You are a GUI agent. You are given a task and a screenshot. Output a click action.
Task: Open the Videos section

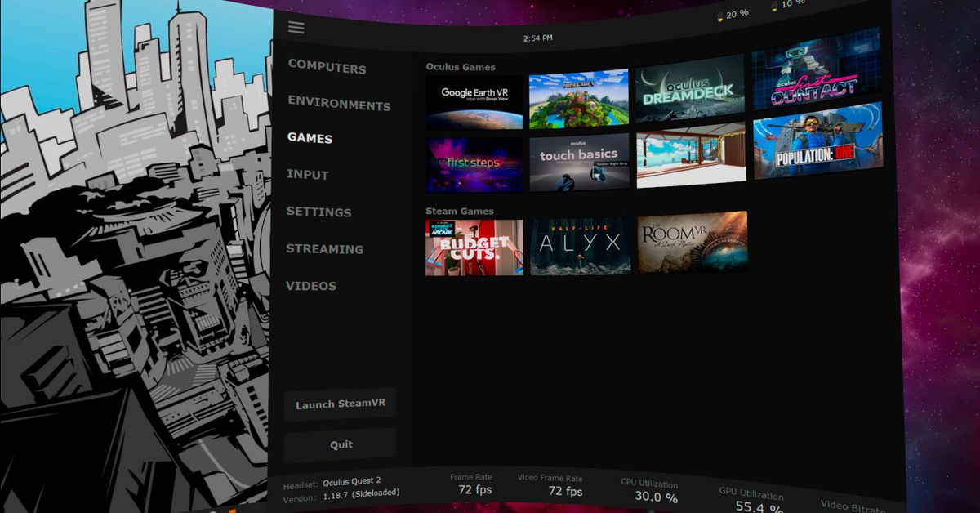click(310, 286)
